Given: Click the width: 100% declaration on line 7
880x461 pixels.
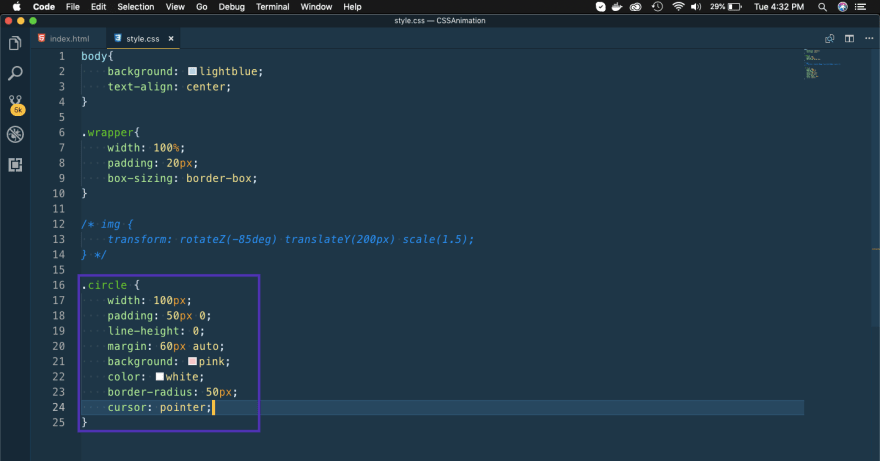Looking at the screenshot, I should coord(146,148).
